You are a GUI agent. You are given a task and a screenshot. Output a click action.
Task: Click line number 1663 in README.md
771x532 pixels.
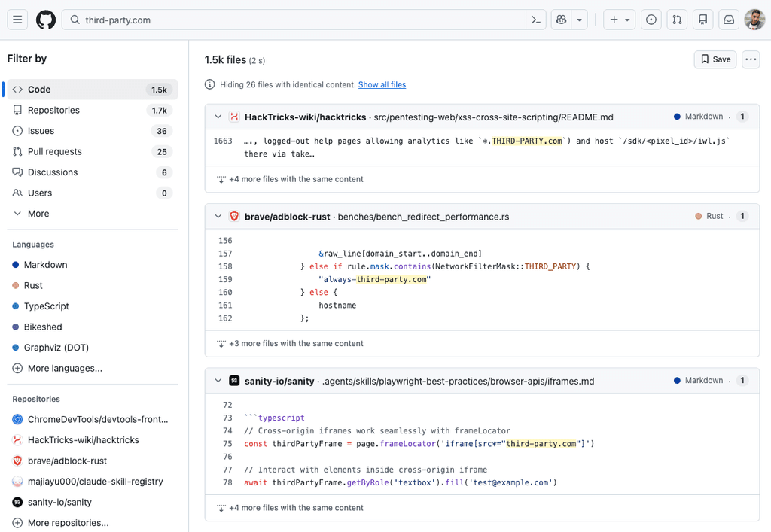pyautogui.click(x=223, y=141)
